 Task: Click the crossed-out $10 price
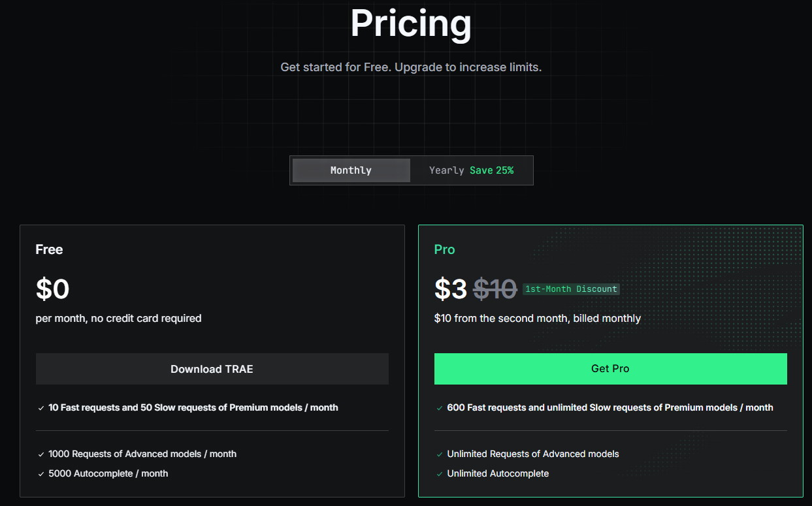[495, 289]
